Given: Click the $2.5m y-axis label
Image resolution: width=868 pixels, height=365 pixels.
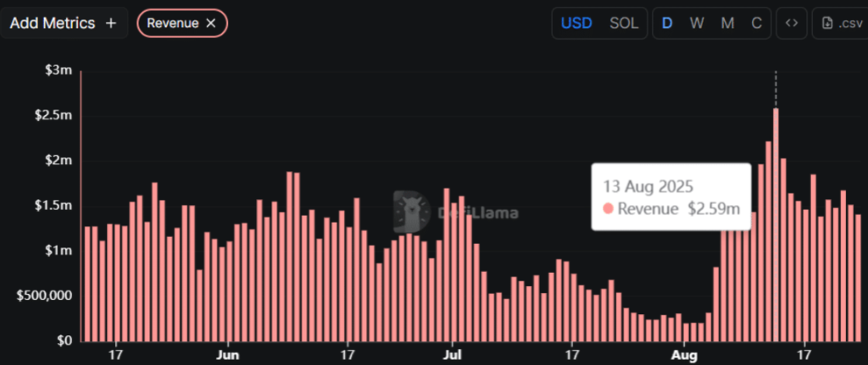Looking at the screenshot, I should pyautogui.click(x=56, y=115).
